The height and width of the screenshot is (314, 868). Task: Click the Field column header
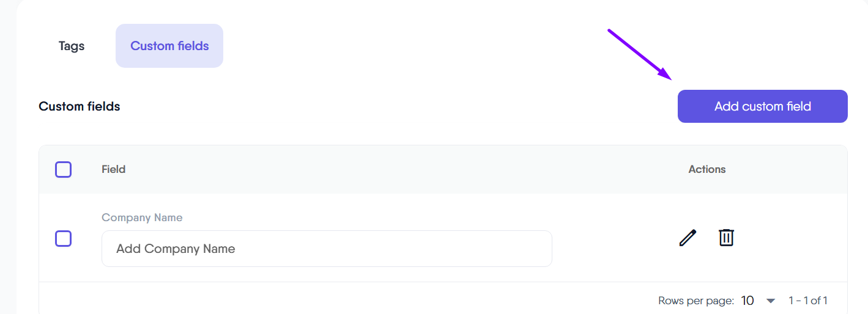114,169
